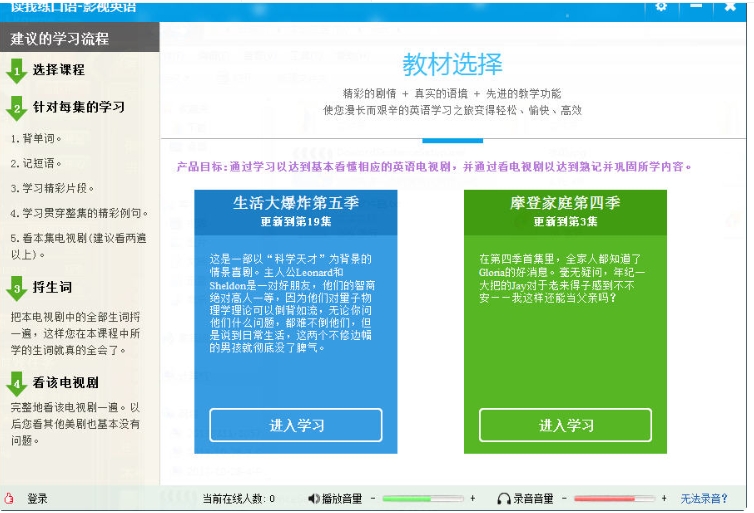Click the step 2 green arrow icon
The image size is (754, 513).
pyautogui.click(x=16, y=108)
